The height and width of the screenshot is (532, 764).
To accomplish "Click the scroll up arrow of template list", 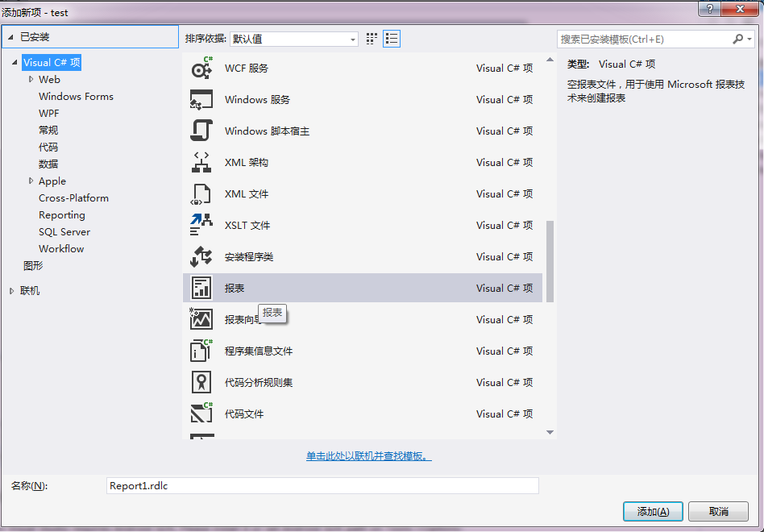I will tap(550, 60).
